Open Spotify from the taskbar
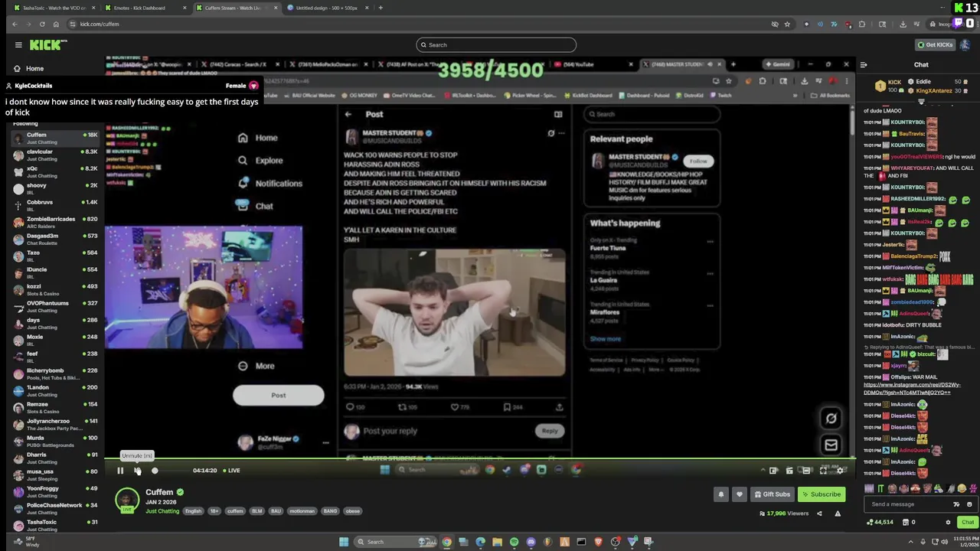Image resolution: width=980 pixels, height=551 pixels. point(514,542)
